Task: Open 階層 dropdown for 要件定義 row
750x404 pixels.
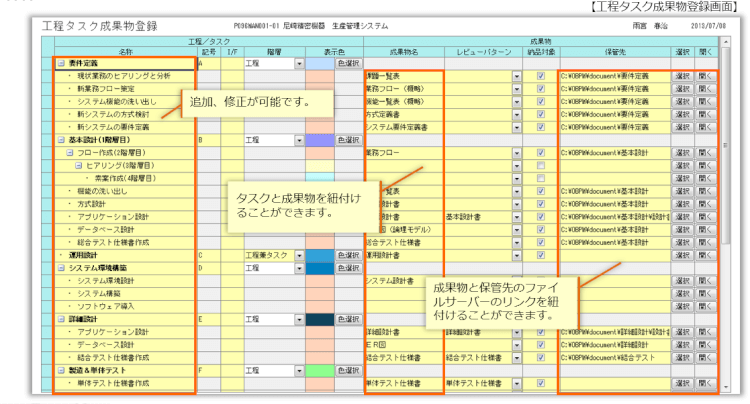Action: 298,62
